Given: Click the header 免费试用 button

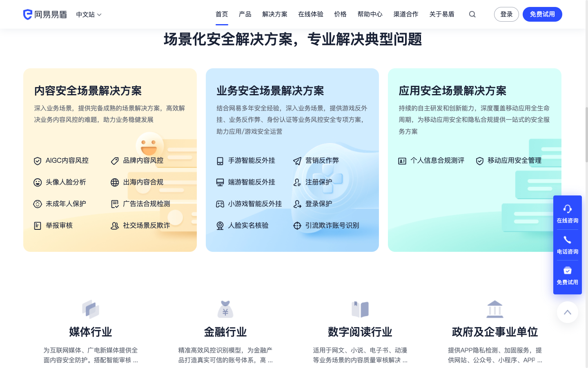Looking at the screenshot, I should [x=542, y=14].
